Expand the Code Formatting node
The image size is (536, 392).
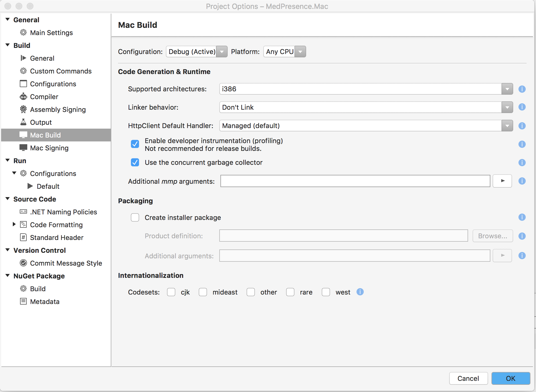[14, 224]
